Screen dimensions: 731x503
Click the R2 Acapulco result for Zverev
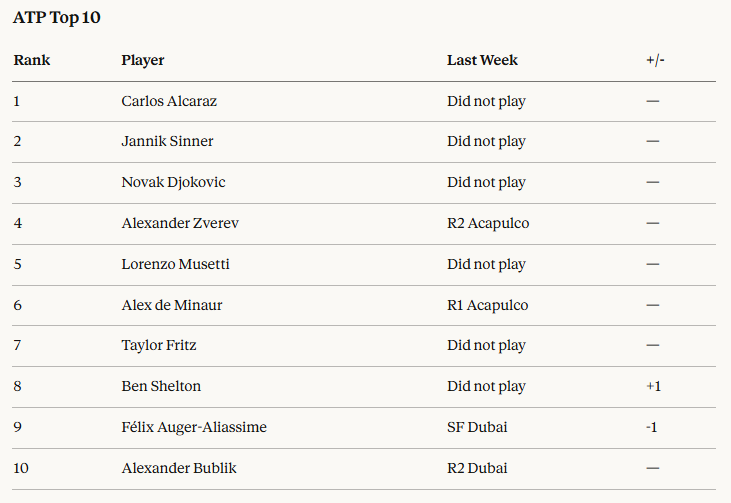pyautogui.click(x=488, y=223)
